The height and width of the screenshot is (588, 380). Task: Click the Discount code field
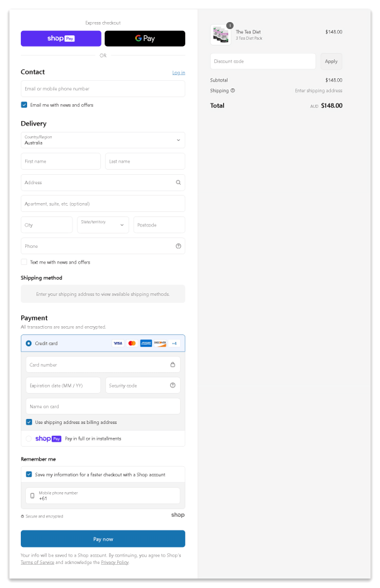tap(263, 61)
